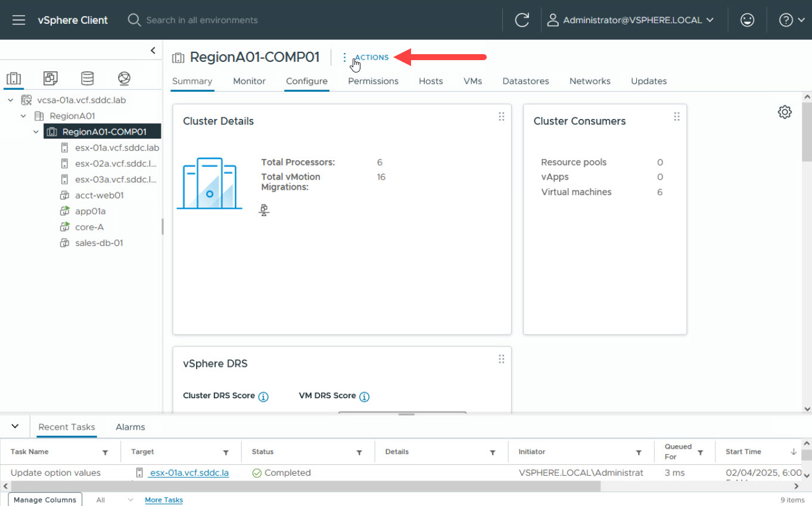Click the Update option values task name
Image resolution: width=812 pixels, height=506 pixels.
point(55,473)
